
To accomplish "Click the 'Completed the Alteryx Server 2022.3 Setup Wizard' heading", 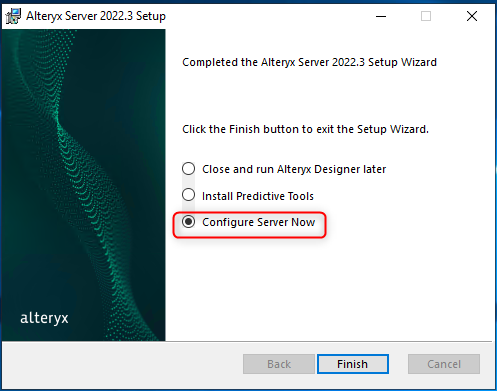I will [309, 62].
